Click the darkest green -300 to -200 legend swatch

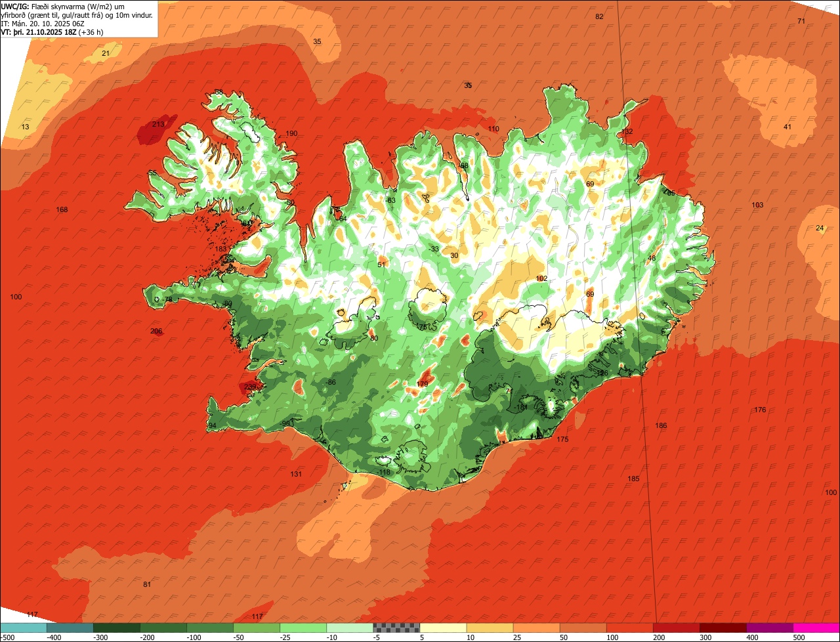116,628
